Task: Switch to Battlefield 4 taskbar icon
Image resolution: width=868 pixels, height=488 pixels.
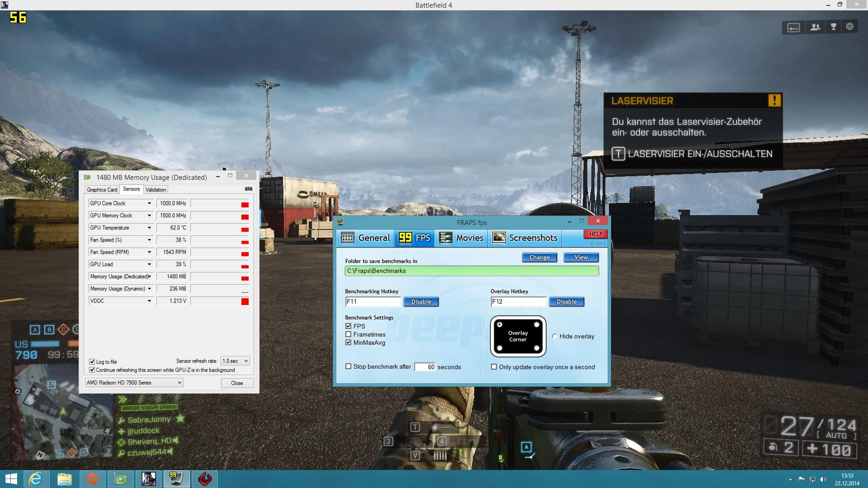Action: point(149,479)
